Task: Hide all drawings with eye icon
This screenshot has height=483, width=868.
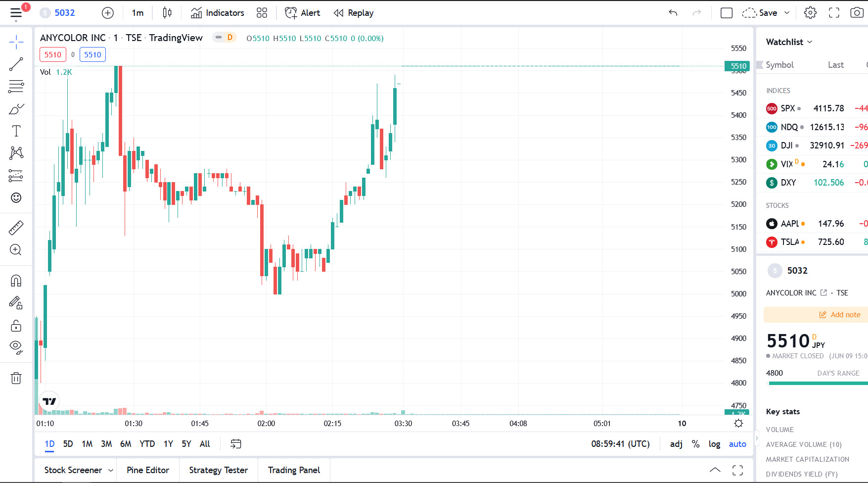Action: [16, 346]
